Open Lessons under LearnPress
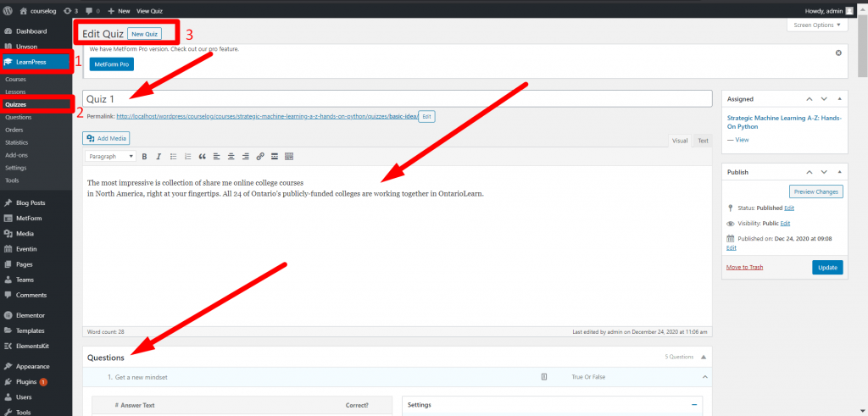Image resolution: width=868 pixels, height=416 pixels. 15,92
